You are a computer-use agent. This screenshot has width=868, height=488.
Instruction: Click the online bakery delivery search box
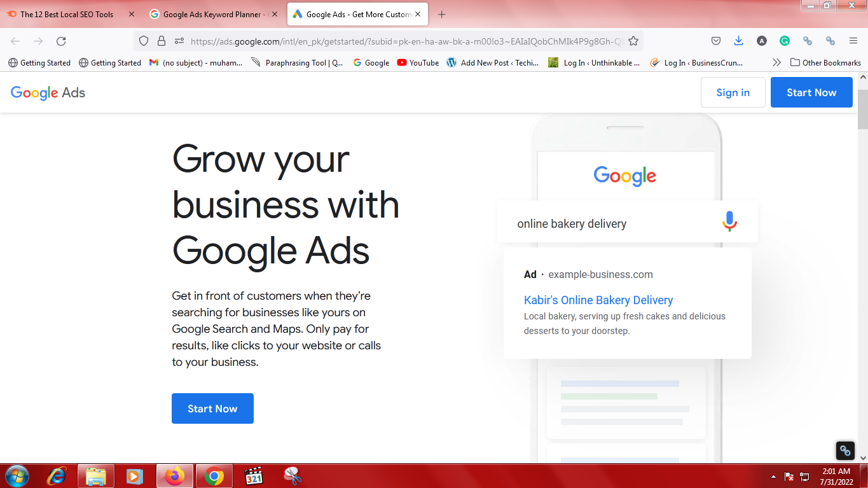coord(627,222)
